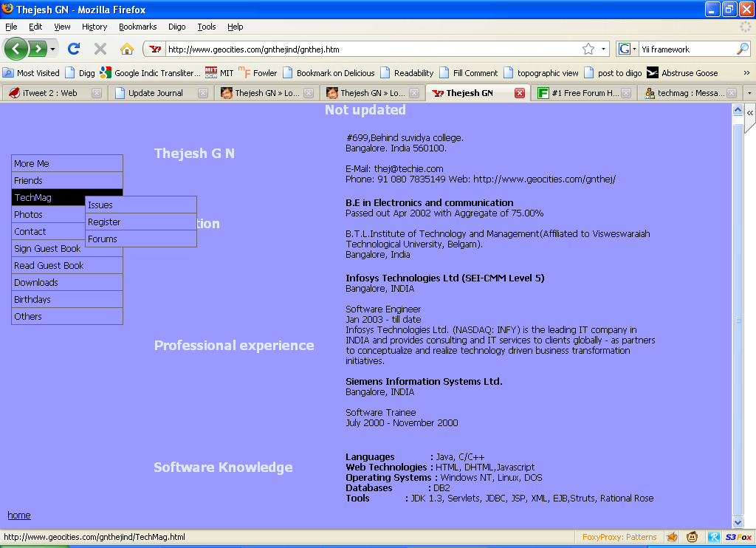This screenshot has width=756, height=548.
Task: Open the sidebar toggle chevron at right edge
Action: (750, 113)
